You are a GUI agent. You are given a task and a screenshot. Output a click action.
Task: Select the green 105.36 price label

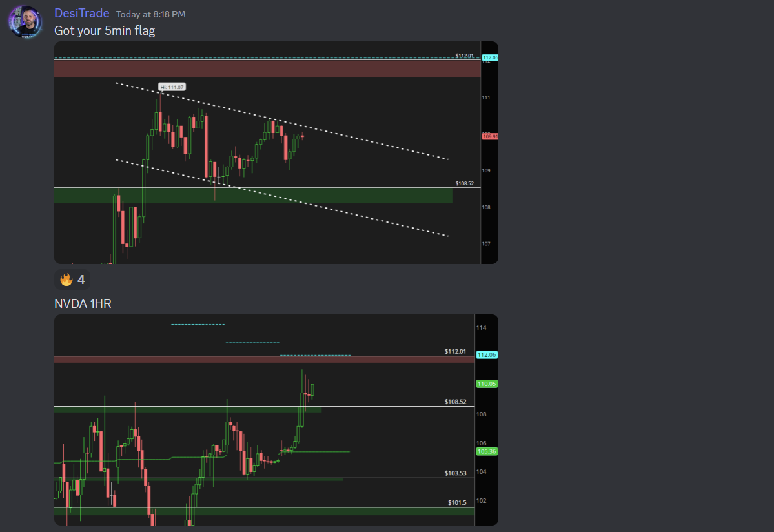pos(487,451)
